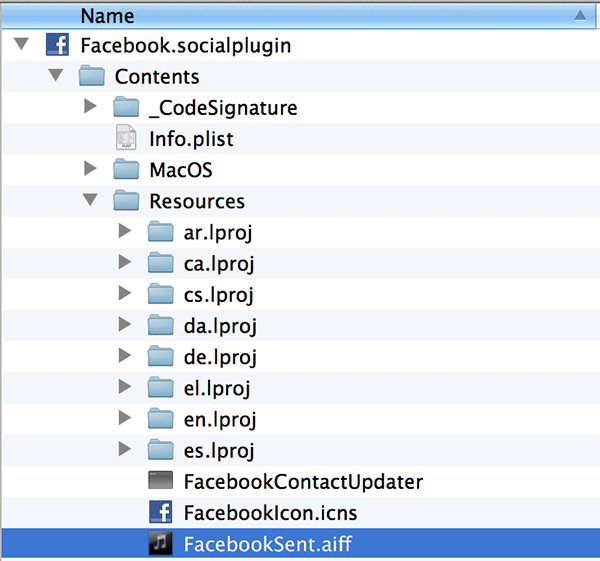
Task: Expand the cs.lproj disclosure triangle
Action: [x=125, y=293]
